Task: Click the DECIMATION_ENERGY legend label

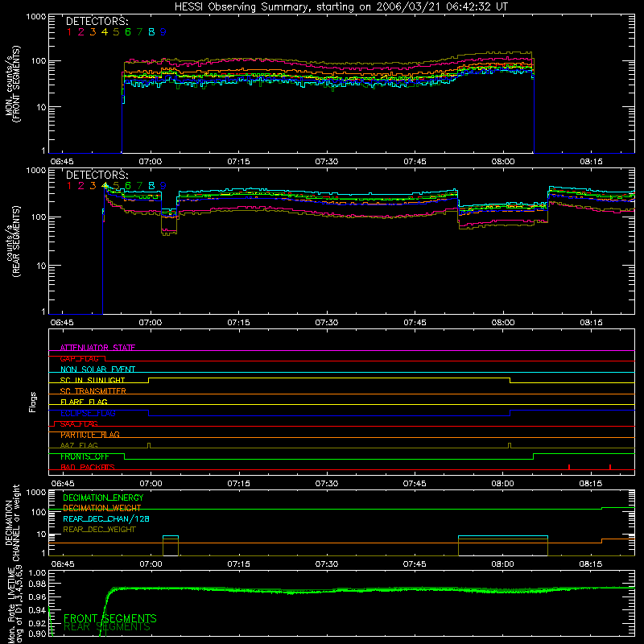Action: tap(103, 497)
